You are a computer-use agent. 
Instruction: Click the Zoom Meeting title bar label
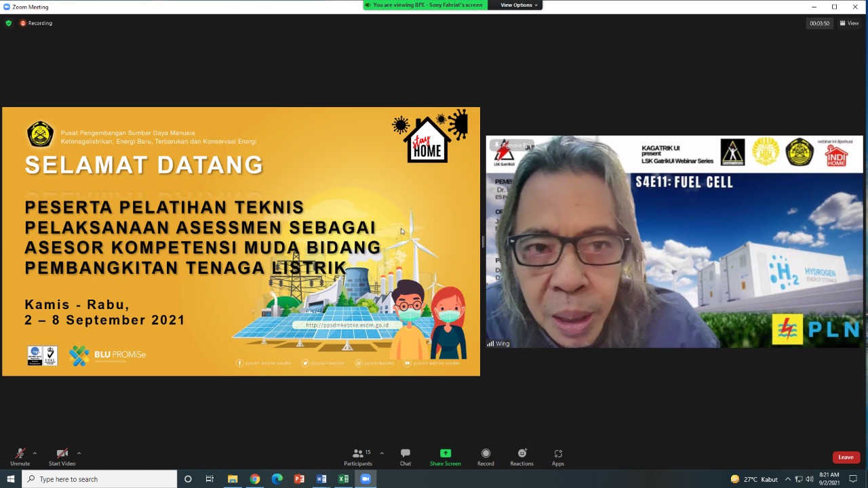click(27, 5)
